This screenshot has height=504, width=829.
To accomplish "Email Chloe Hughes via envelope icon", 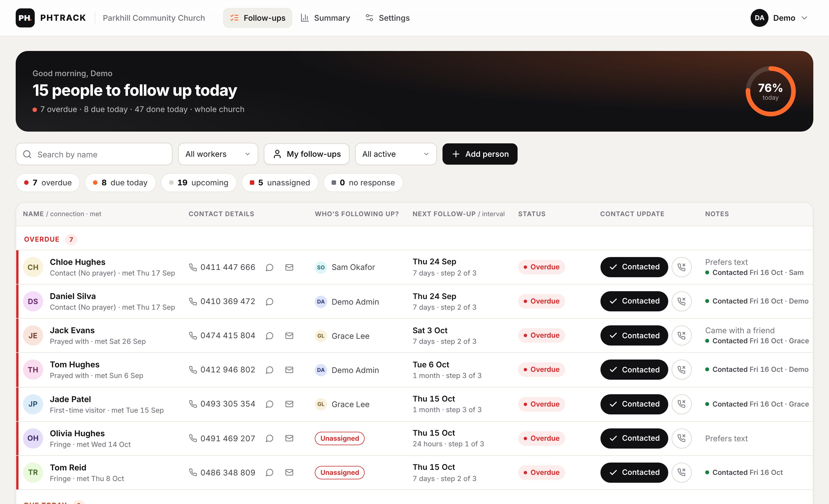I will click(289, 267).
